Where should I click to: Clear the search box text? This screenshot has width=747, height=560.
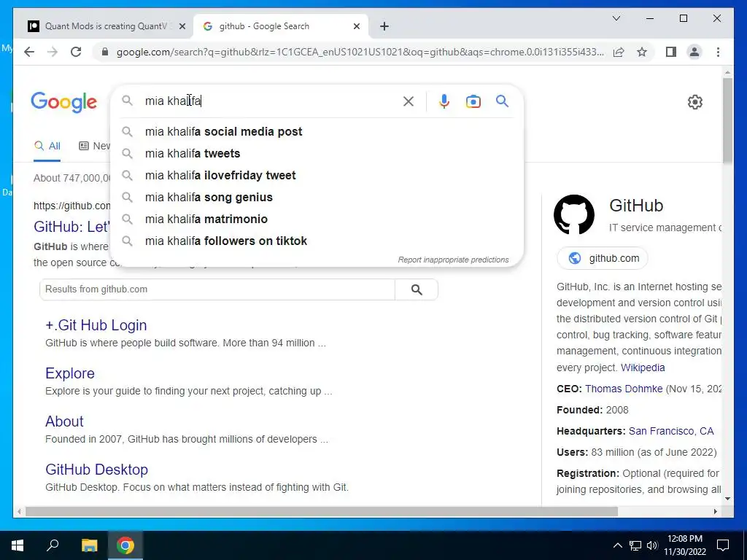pos(409,101)
